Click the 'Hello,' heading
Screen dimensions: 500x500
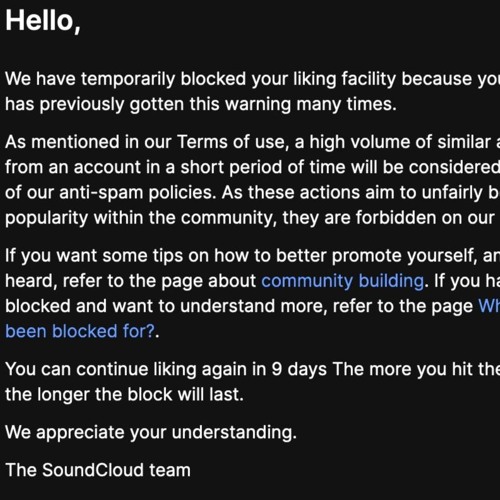43,21
